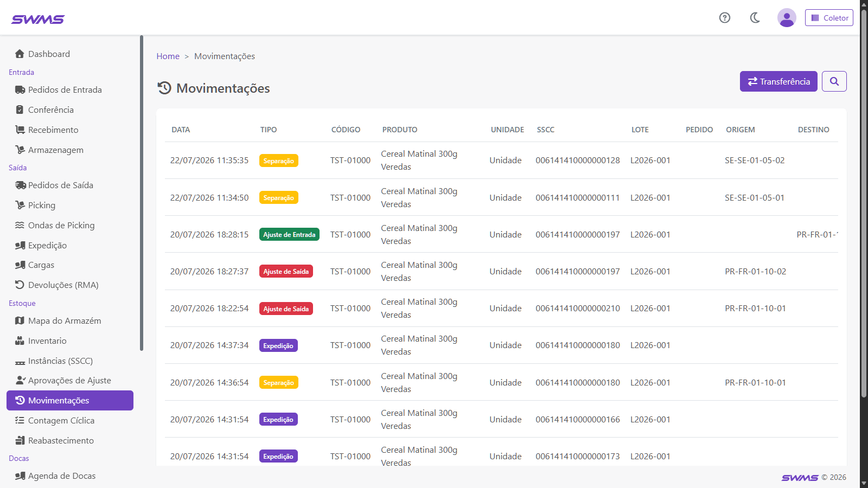Click the Cargas loading icon
This screenshot has height=488, width=868.
click(20, 265)
